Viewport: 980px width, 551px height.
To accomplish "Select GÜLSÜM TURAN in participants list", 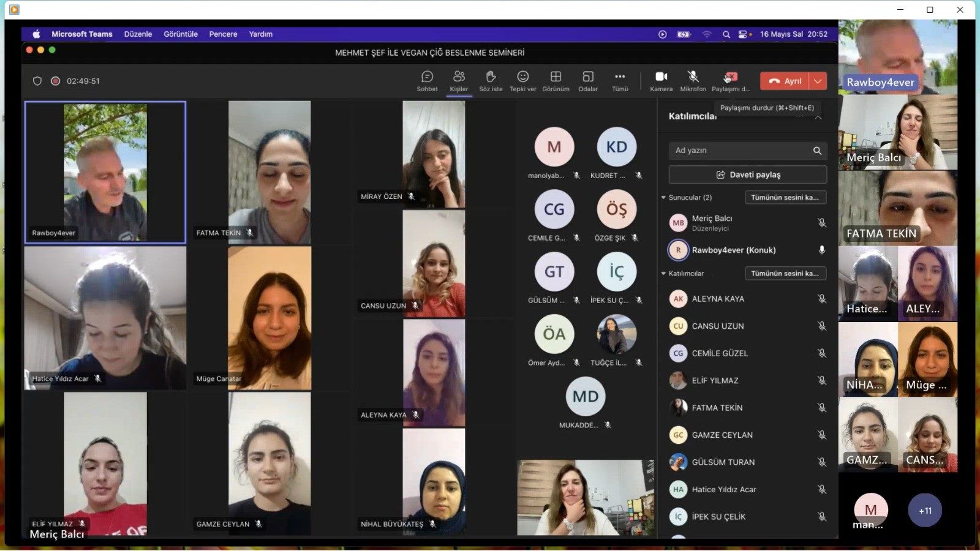I will [748, 462].
